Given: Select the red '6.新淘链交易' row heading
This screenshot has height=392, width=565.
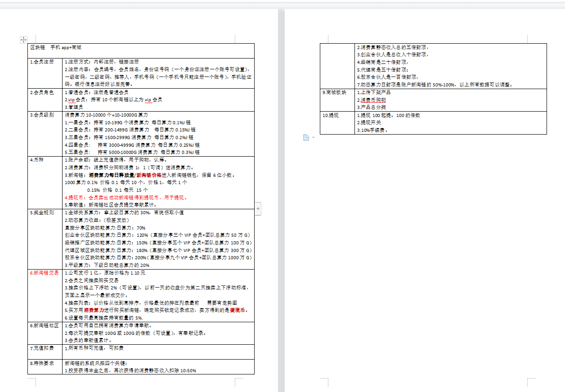Looking at the screenshot, I should coord(44,273).
